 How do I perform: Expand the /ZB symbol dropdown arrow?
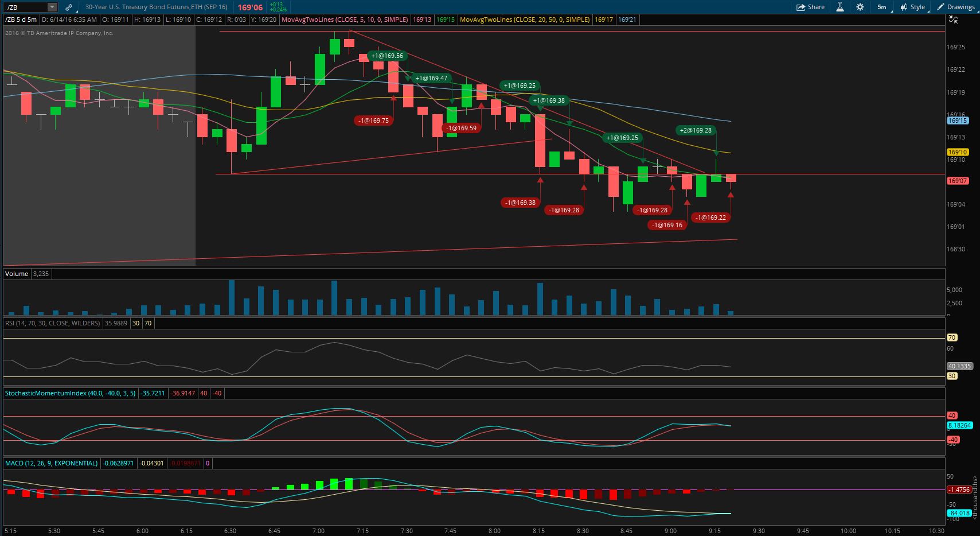click(x=52, y=7)
